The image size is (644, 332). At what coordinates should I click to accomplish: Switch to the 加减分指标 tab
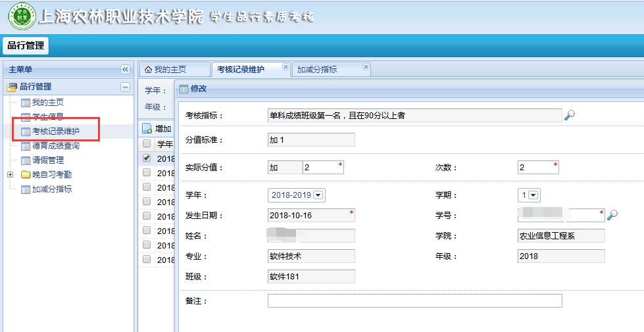tap(317, 70)
